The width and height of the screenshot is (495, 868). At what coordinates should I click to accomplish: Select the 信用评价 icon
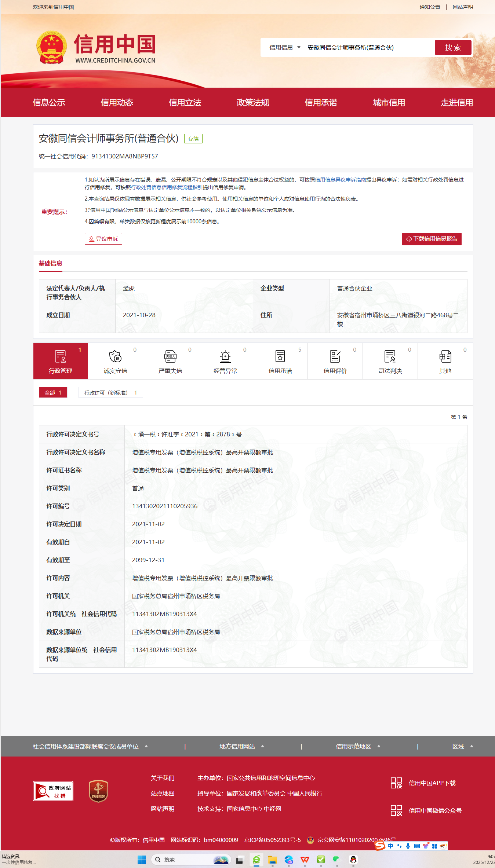click(x=335, y=356)
